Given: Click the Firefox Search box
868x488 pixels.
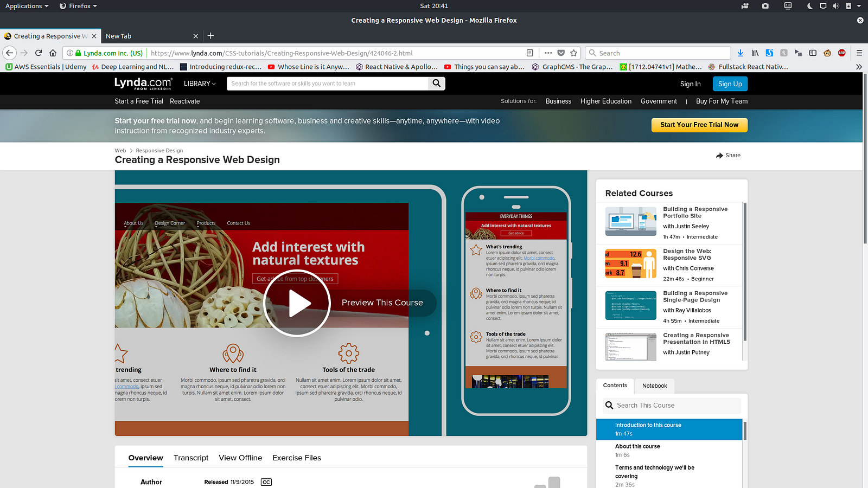Looking at the screenshot, I should click(x=658, y=53).
